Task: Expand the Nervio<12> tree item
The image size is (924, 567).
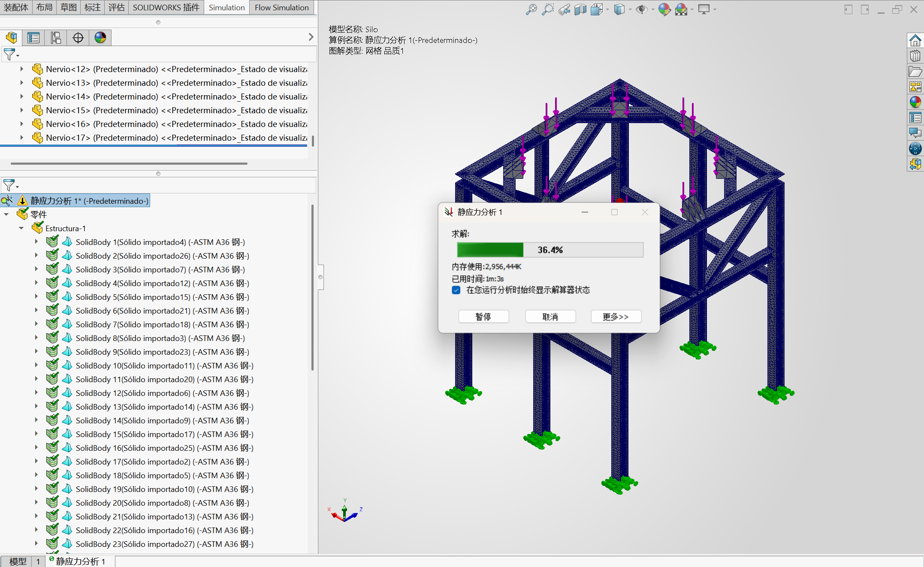Action: [x=22, y=69]
